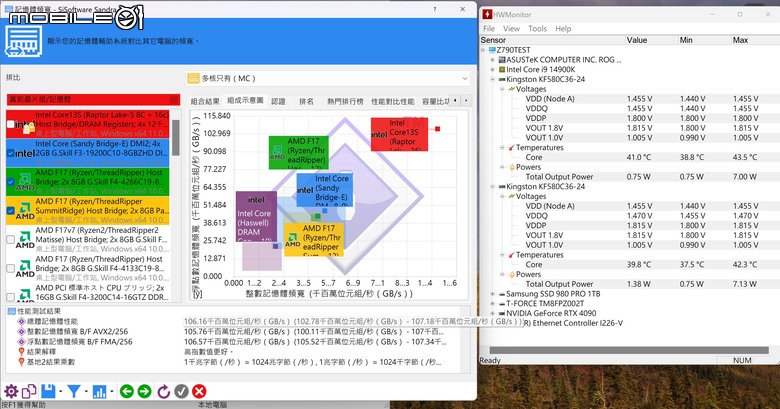Click the NVIDIA GeForce RTX 4090 card icon
The width and height of the screenshot is (780, 409).
(x=502, y=313)
